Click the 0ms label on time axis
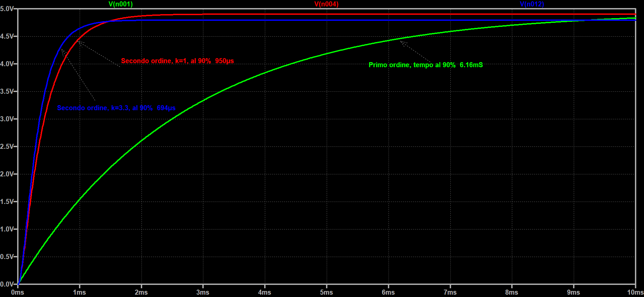 point(17,292)
